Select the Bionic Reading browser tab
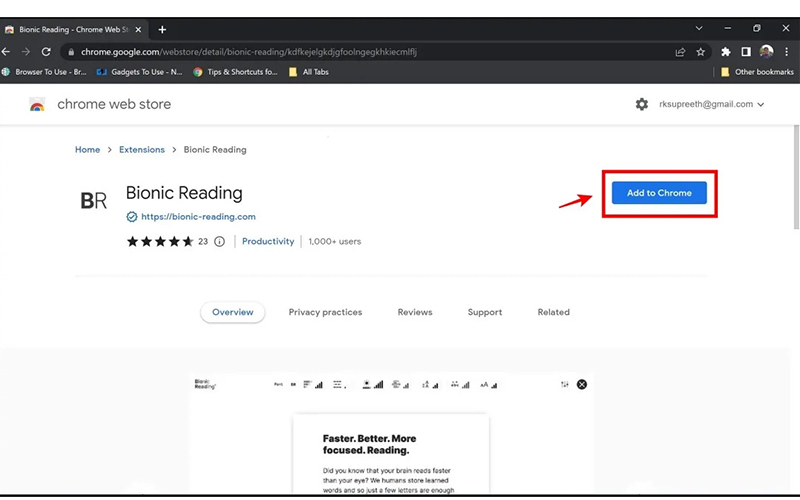Image resolution: width=800 pixels, height=500 pixels. 74,30
